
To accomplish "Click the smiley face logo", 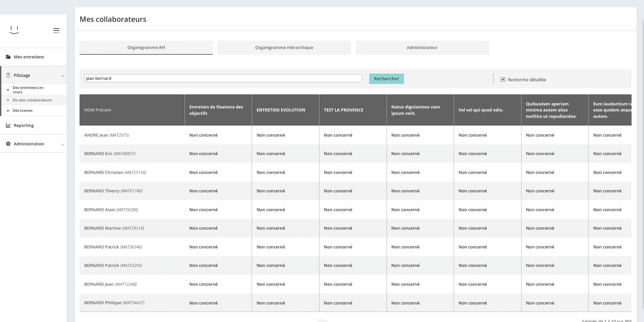I will coord(14,30).
